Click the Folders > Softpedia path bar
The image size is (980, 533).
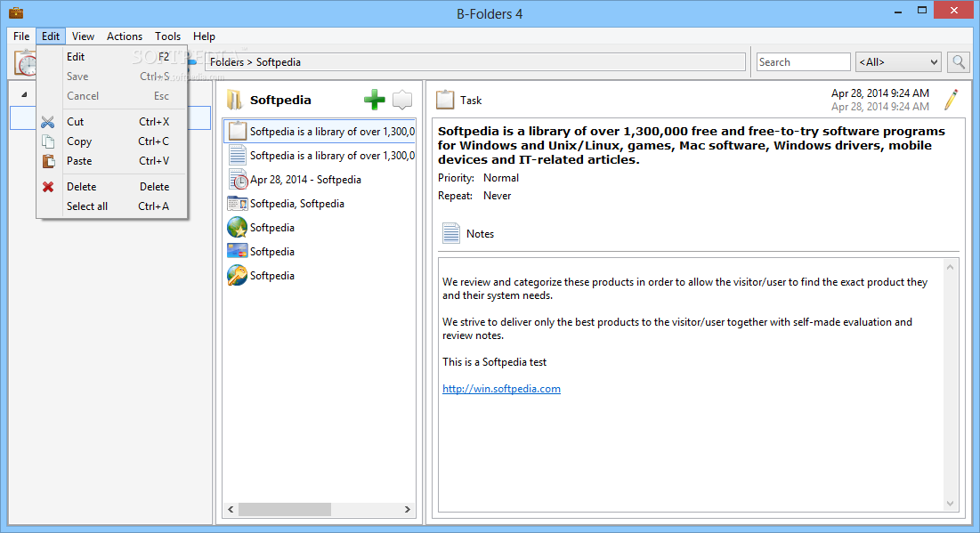[475, 62]
